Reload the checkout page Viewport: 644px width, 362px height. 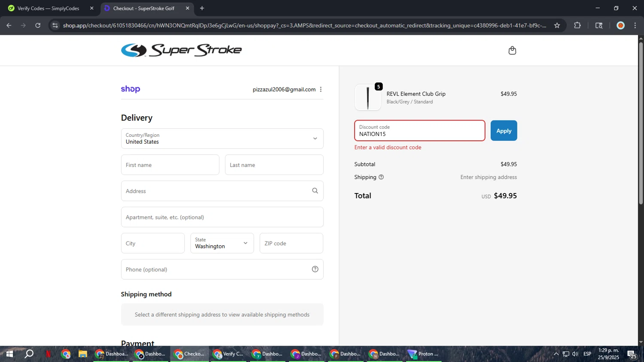[x=38, y=25]
